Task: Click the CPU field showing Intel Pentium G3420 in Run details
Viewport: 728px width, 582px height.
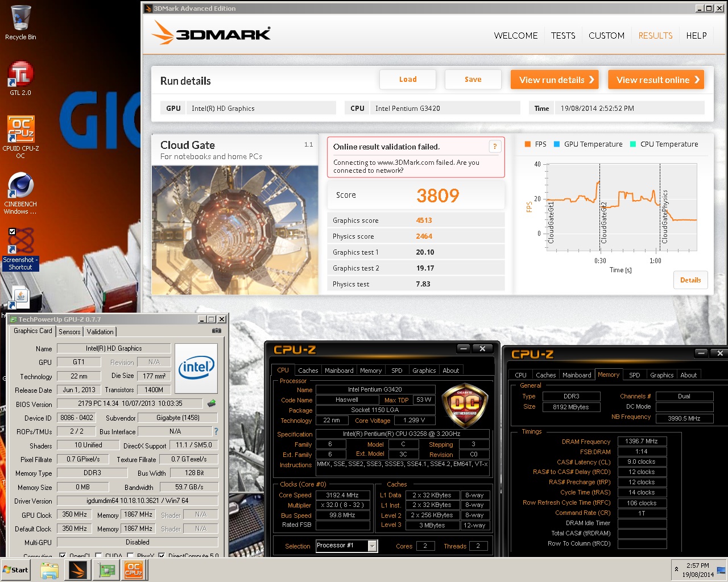Action: (x=445, y=108)
